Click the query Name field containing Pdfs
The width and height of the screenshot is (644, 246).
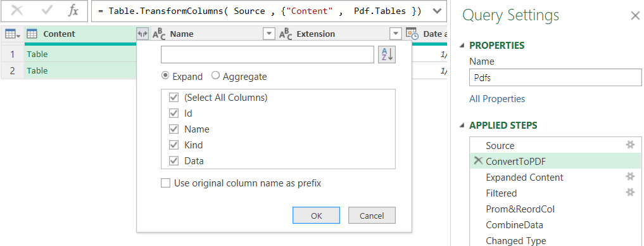pyautogui.click(x=555, y=77)
